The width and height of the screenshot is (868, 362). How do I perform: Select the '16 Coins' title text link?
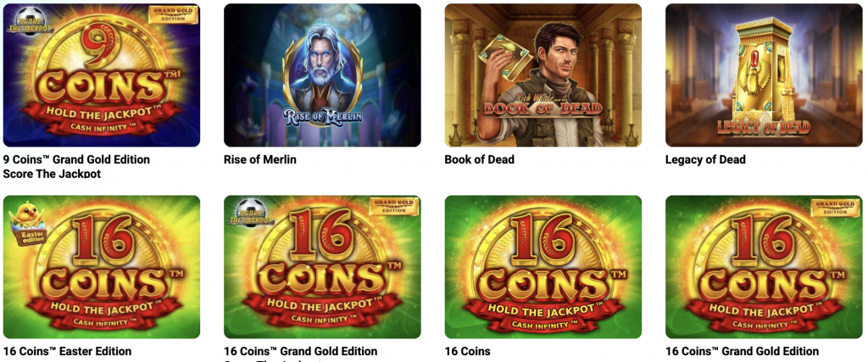coord(467,351)
